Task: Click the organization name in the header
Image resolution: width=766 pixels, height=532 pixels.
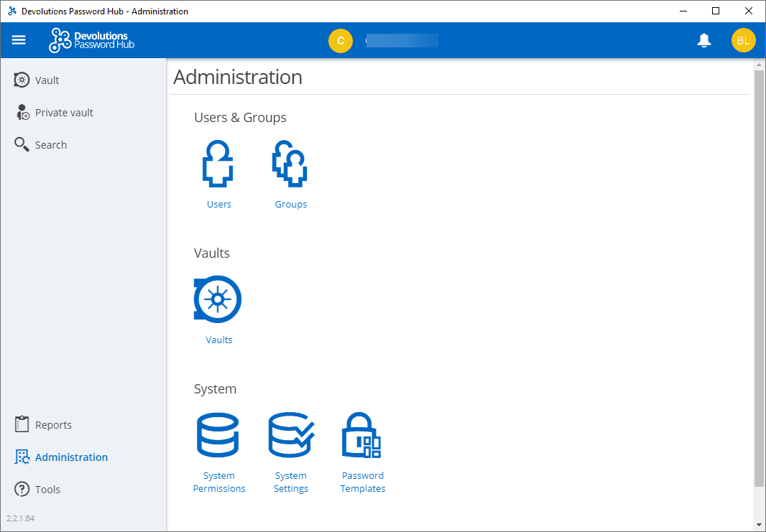Action: [x=402, y=40]
